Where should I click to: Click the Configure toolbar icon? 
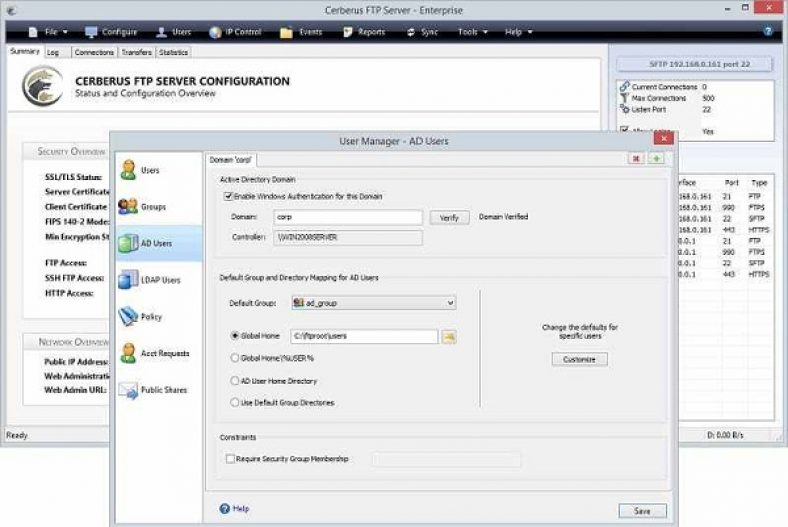point(91,32)
